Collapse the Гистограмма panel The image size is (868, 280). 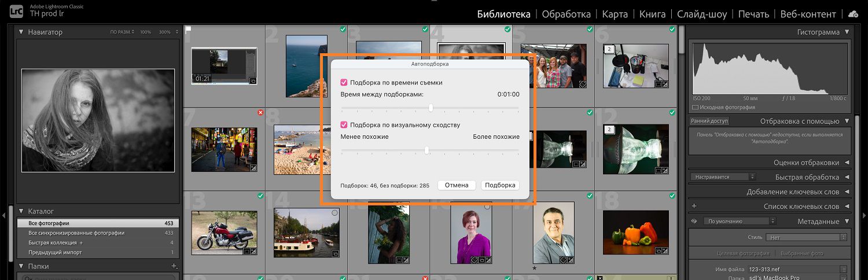coord(847,32)
